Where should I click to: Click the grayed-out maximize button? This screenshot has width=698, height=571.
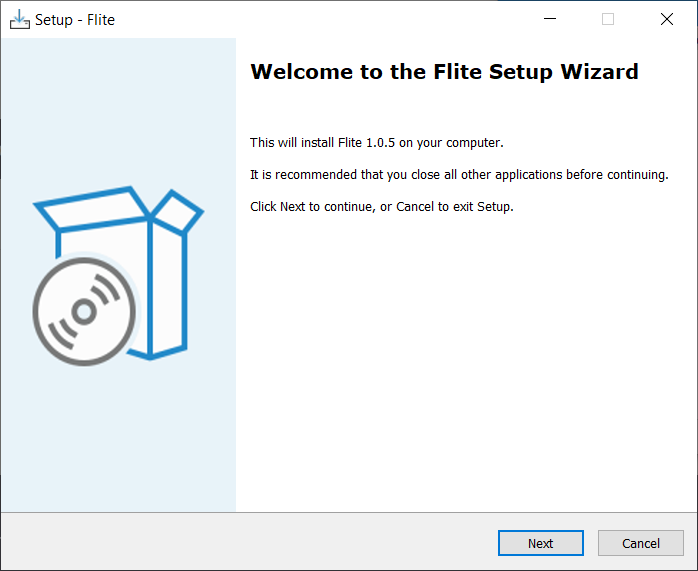pyautogui.click(x=608, y=19)
